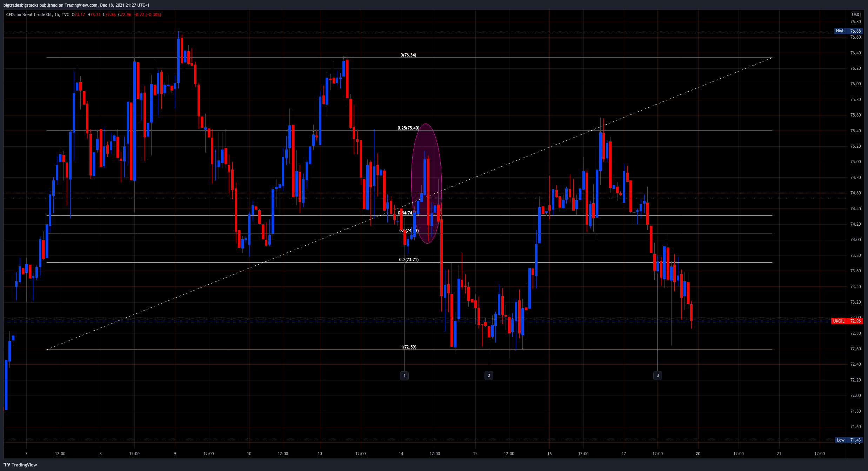Click the 76.80 value on price axis
The width and height of the screenshot is (868, 471).
[x=855, y=22]
